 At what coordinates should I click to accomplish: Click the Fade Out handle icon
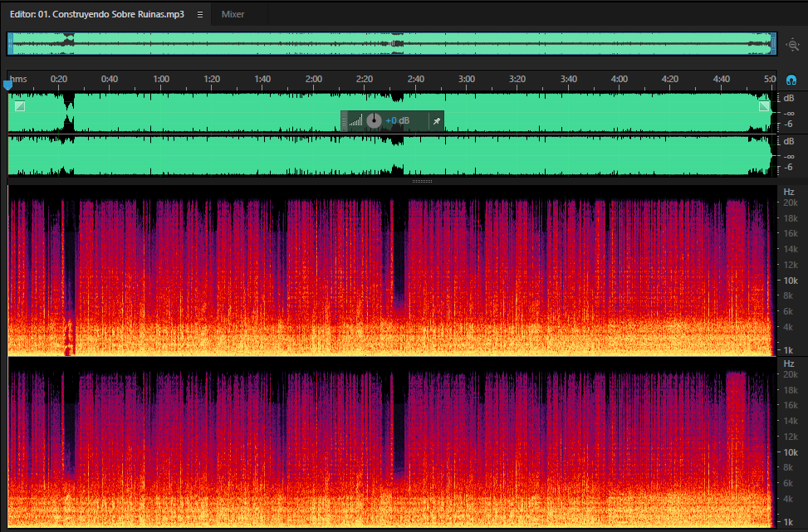tap(764, 106)
